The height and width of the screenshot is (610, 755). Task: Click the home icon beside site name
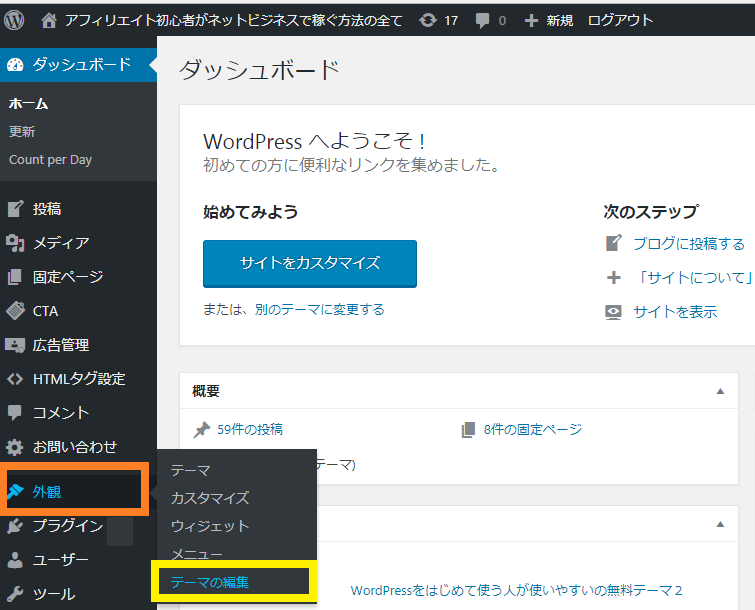[x=49, y=20]
